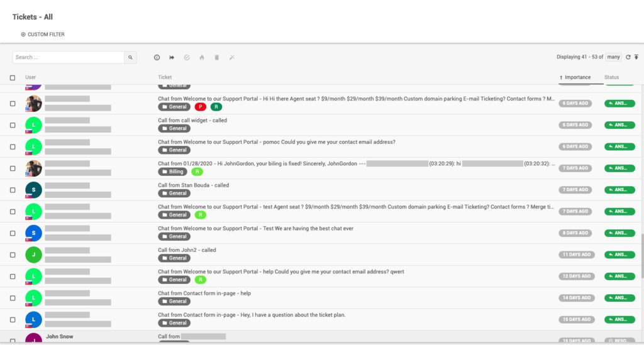Click photo avatar on the 01/28/2020 chat

coord(34,168)
